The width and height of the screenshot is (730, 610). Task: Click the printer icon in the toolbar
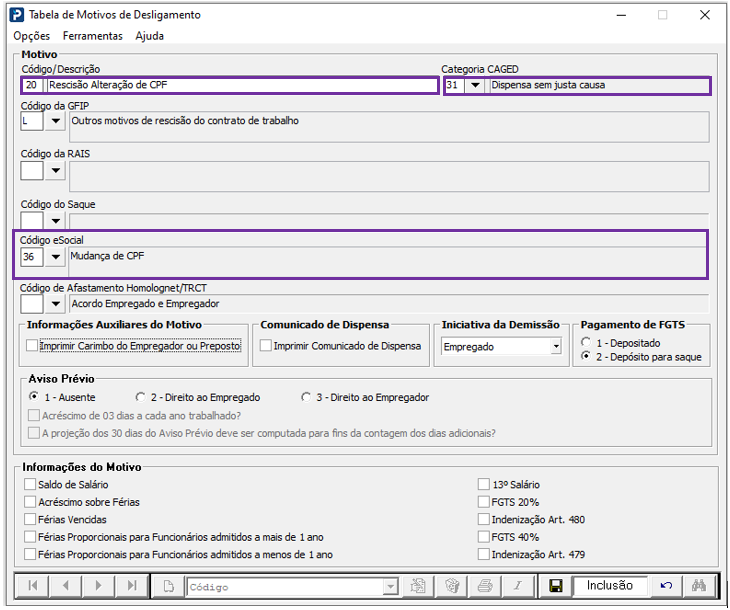pos(485,586)
